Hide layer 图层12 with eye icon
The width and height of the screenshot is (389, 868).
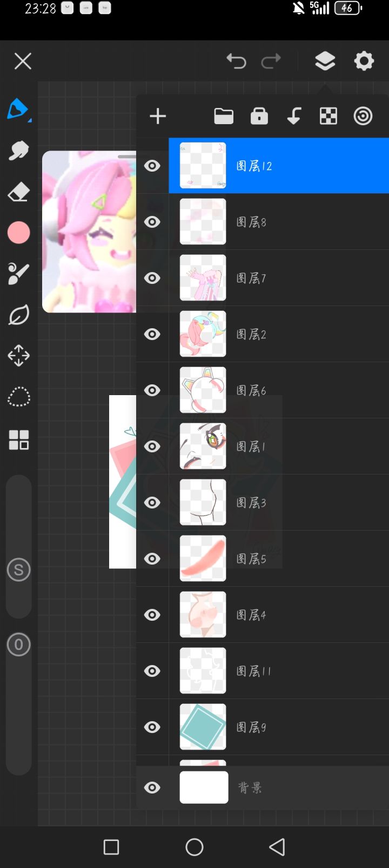tap(152, 166)
